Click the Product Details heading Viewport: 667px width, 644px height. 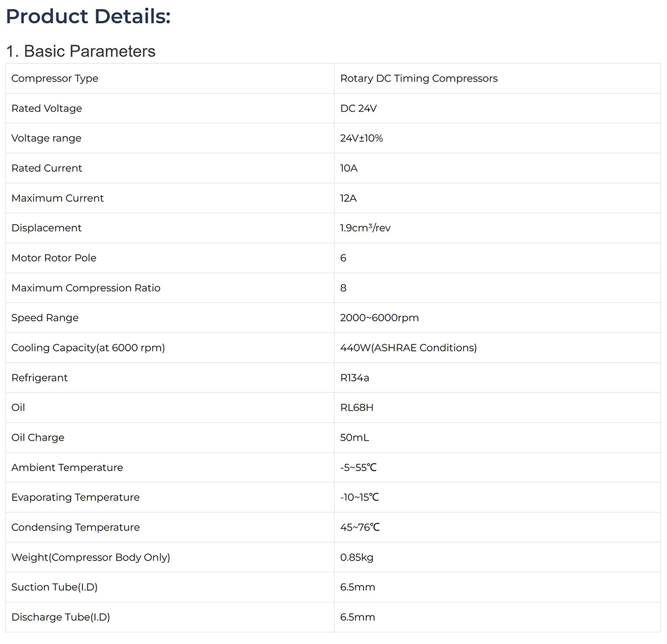point(88,17)
